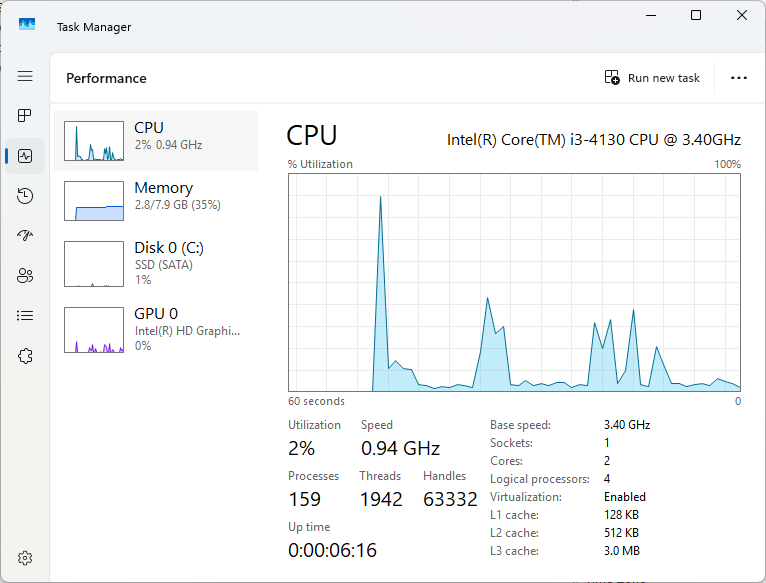The height and width of the screenshot is (583, 766).
Task: Click the GPU 0 thumbnail graph
Action: point(93,330)
